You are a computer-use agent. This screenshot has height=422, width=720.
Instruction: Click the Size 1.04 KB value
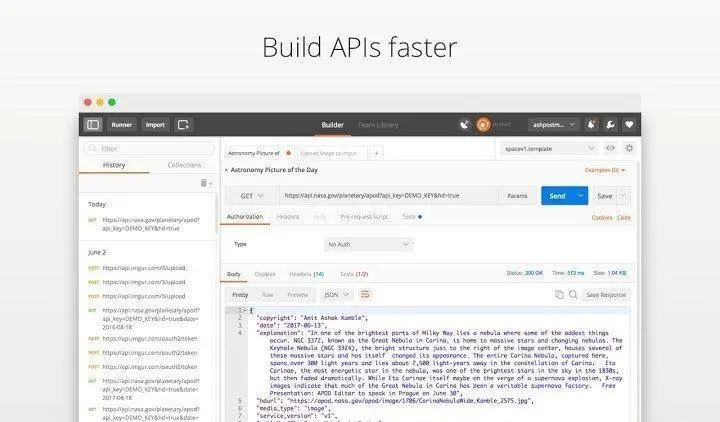610,273
